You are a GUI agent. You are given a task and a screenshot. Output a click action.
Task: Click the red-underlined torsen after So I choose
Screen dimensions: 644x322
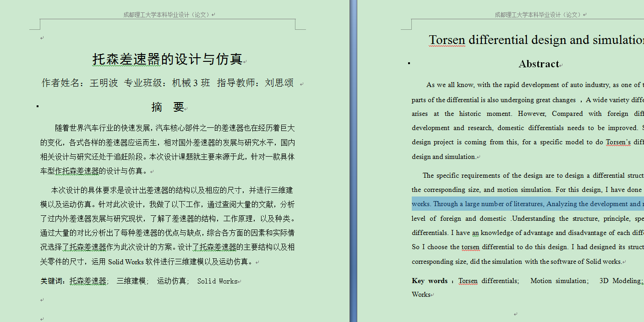coord(470,247)
